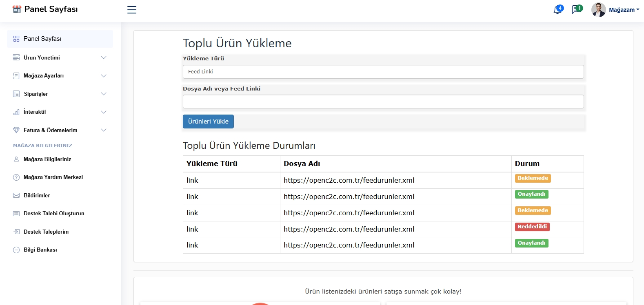Click the notification count badge 4
Screen dimensions: 644x305
(560, 8)
